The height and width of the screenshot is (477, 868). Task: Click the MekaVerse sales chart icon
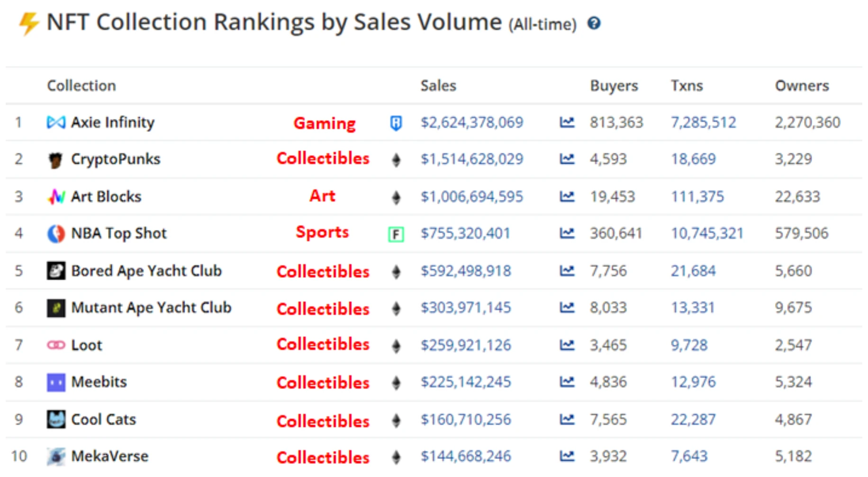pos(567,456)
